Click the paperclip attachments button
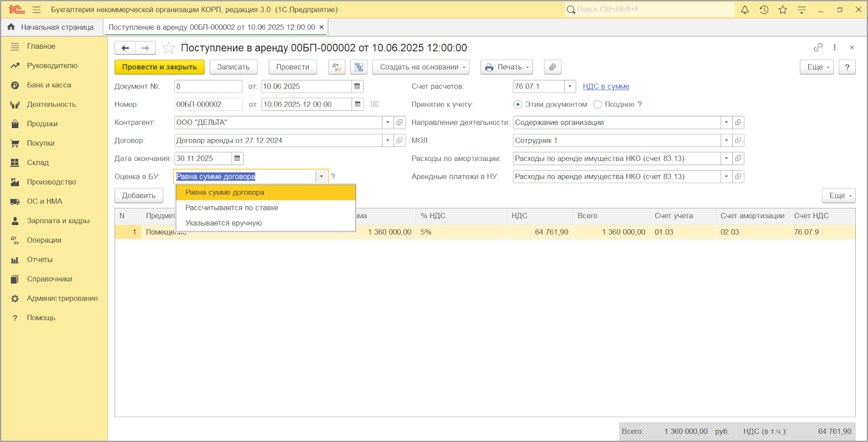868x442 pixels. click(552, 67)
